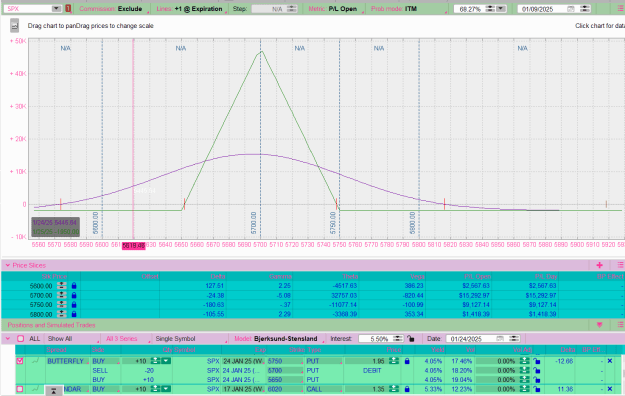The width and height of the screenshot is (625, 396).
Task: Open the Show All filter menu
Action: (x=72, y=339)
